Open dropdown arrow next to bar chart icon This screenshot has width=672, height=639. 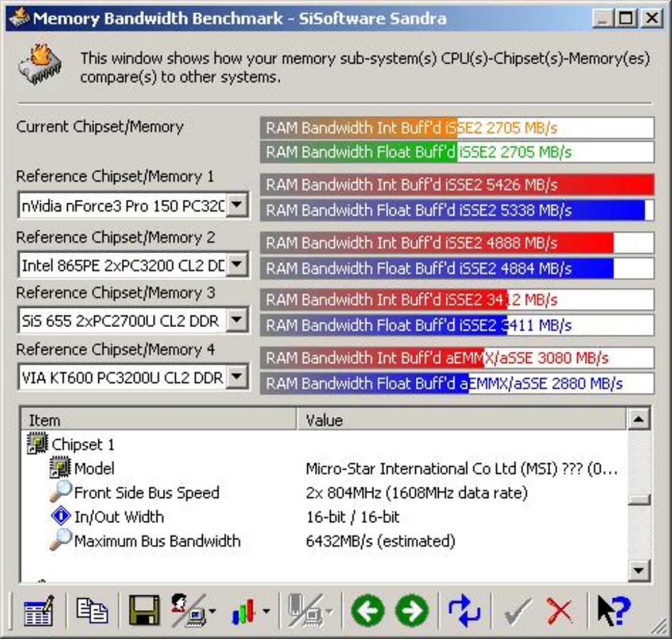[x=266, y=611]
